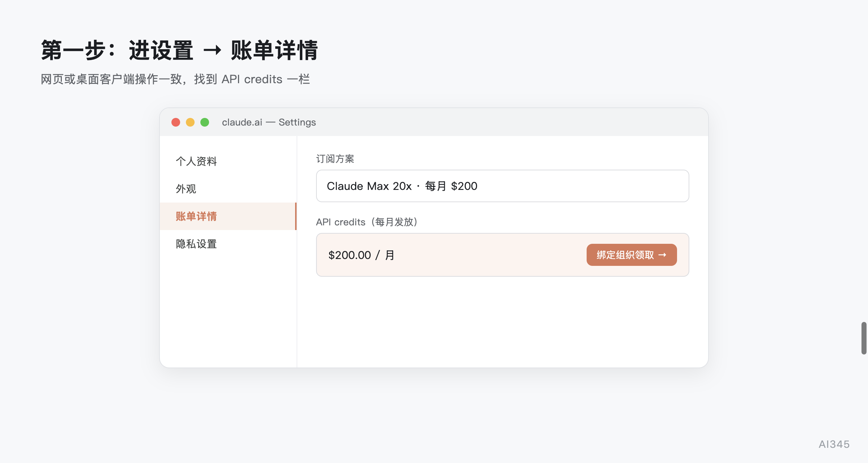Click the subtitle mentioning 网页或桌面客户端

[175, 79]
